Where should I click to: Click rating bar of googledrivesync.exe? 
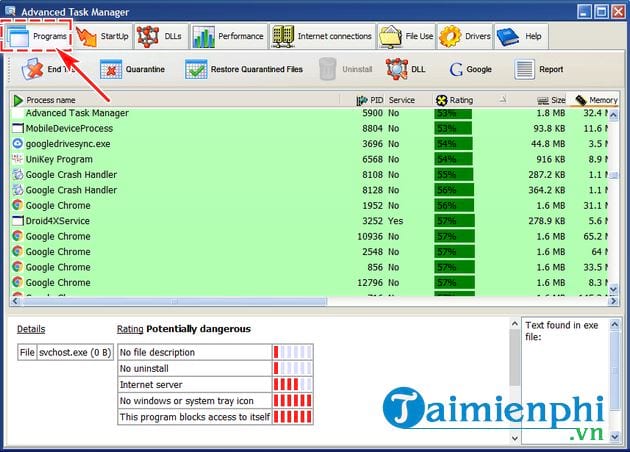453,144
